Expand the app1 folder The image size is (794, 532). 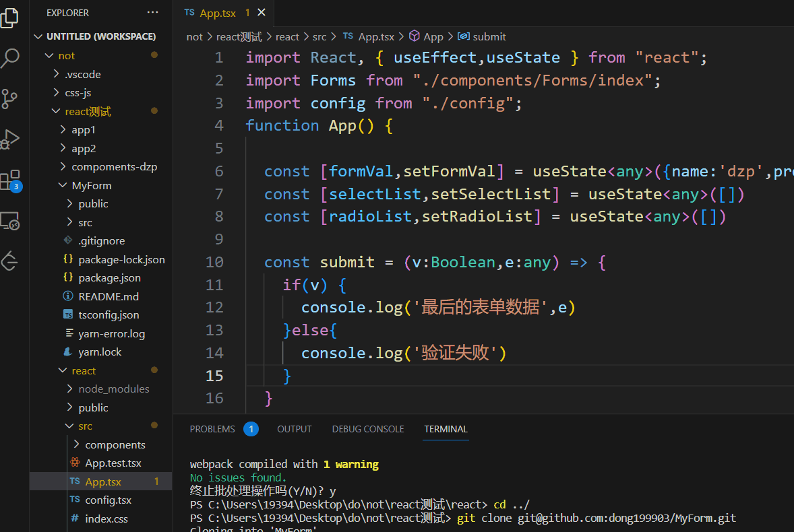tap(63, 129)
